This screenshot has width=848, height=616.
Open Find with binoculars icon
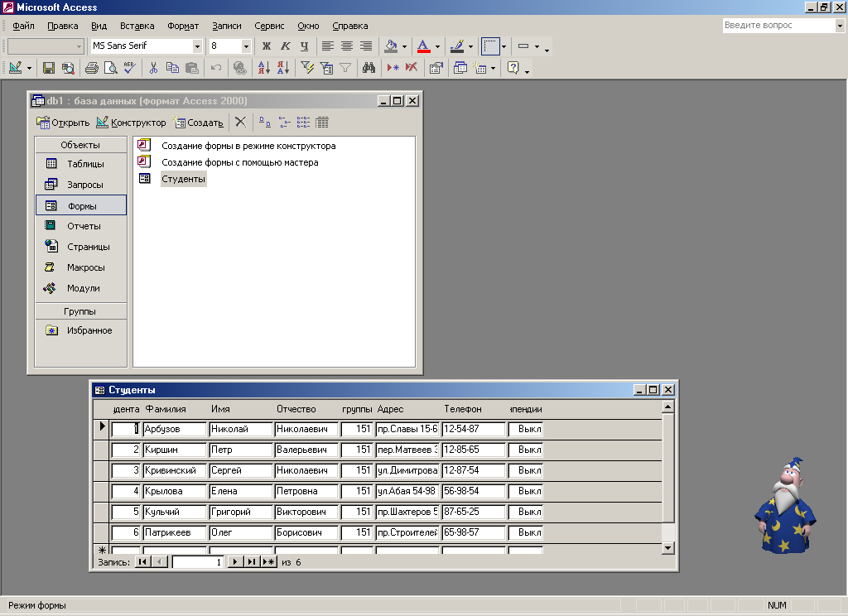(369, 68)
